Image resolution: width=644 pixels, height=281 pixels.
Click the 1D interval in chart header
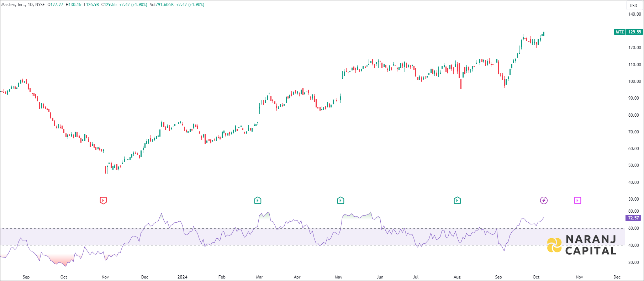point(30,5)
